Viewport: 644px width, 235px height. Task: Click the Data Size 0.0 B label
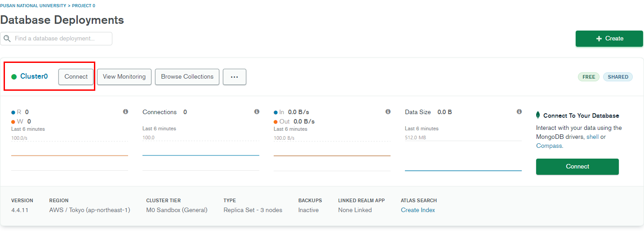pos(428,112)
